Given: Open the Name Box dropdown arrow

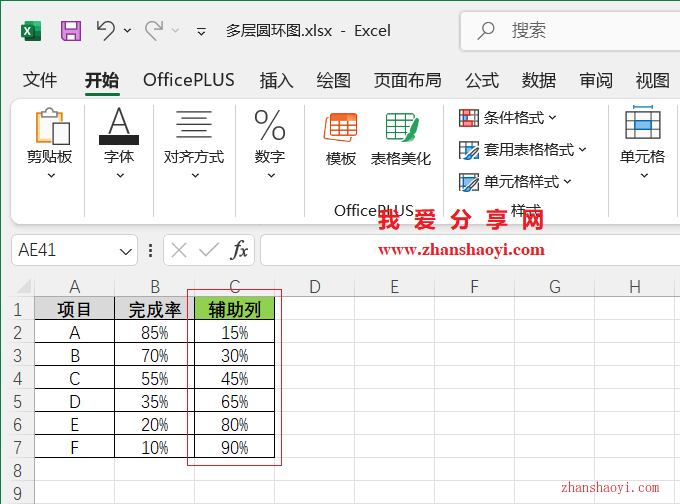Looking at the screenshot, I should [x=126, y=251].
